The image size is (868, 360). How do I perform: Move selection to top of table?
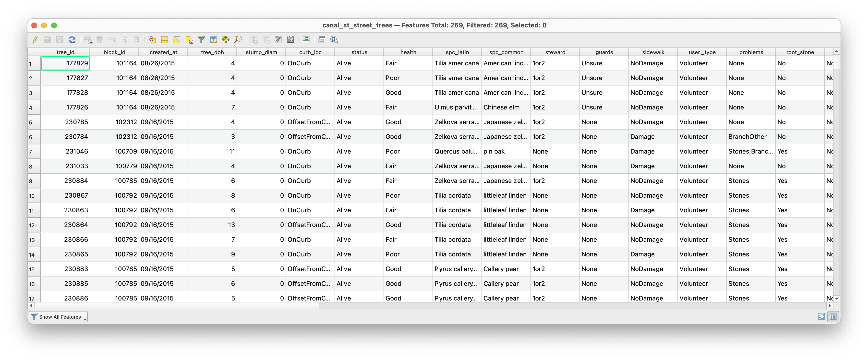pos(213,40)
